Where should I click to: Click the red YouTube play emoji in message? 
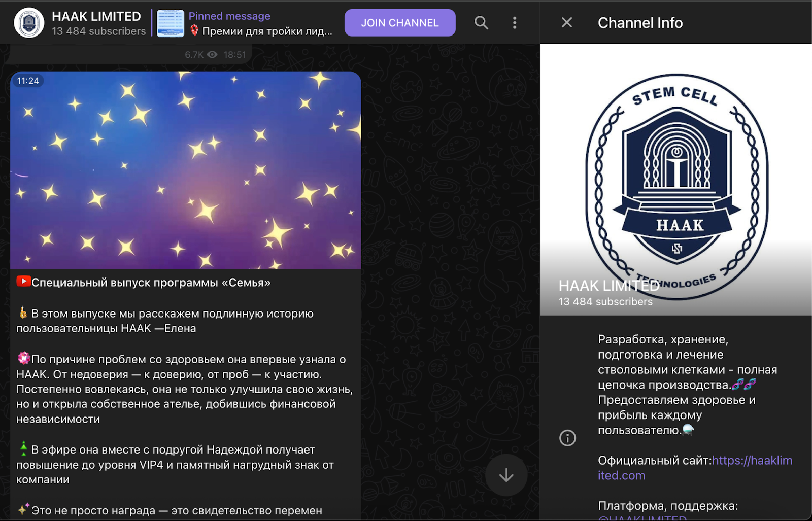[x=24, y=281]
